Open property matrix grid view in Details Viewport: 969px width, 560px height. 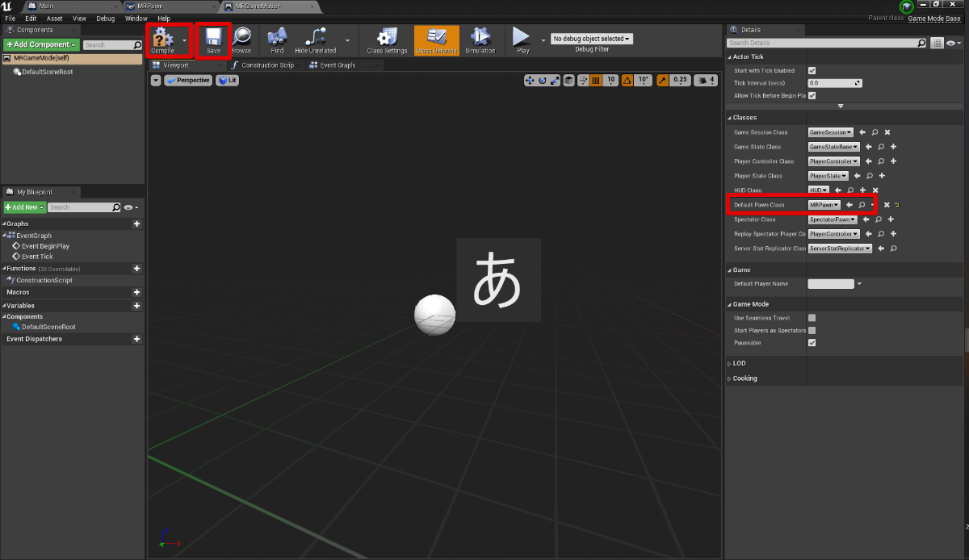tap(937, 43)
